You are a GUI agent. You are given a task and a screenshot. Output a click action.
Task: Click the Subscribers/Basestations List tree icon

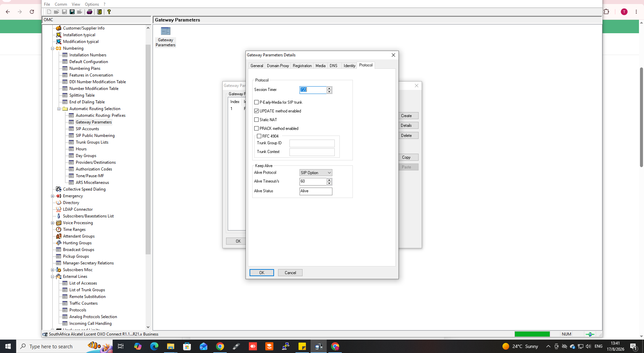pyautogui.click(x=59, y=216)
